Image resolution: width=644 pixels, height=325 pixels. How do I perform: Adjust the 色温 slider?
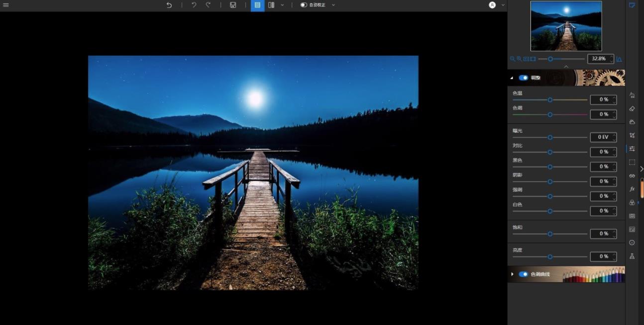click(550, 100)
